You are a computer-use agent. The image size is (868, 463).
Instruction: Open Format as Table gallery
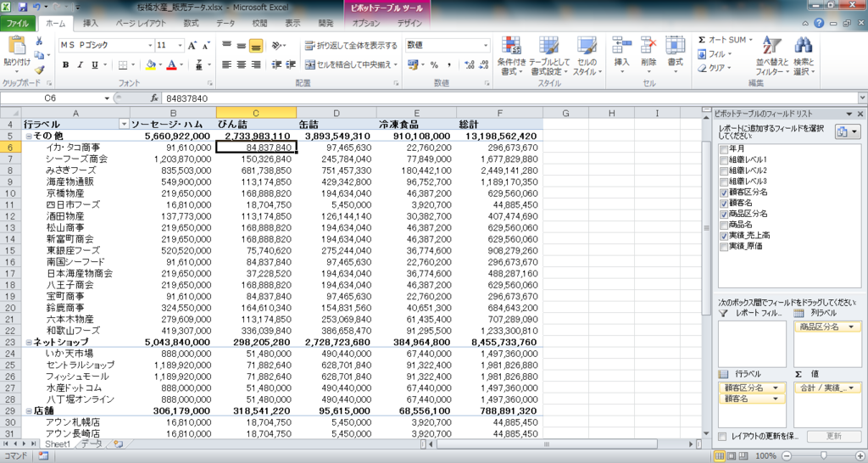(548, 56)
